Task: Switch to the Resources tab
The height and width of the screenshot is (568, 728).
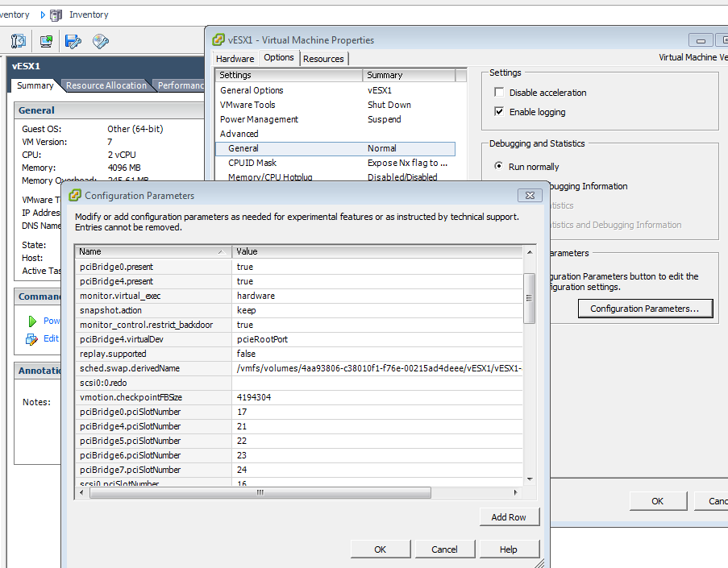Action: [x=323, y=59]
